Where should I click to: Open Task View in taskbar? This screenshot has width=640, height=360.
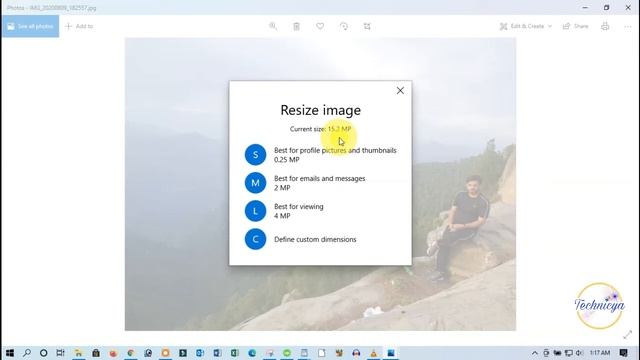point(60,353)
